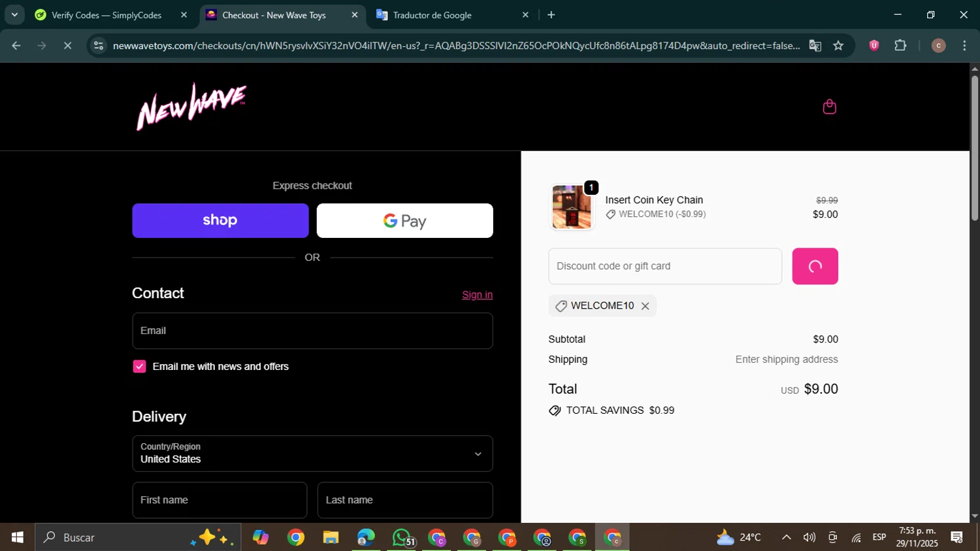The height and width of the screenshot is (551, 980).
Task: Open Insert Coin Key Chain product thumbnail
Action: [572, 207]
